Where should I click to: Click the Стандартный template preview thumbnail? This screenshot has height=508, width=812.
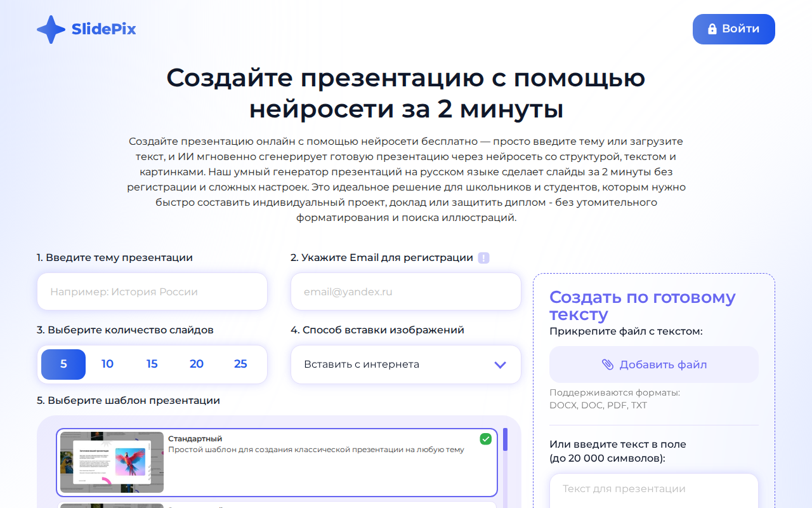tap(111, 462)
